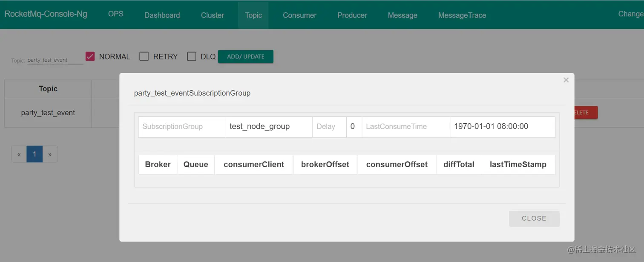Select page 1 in pagination

(x=34, y=154)
